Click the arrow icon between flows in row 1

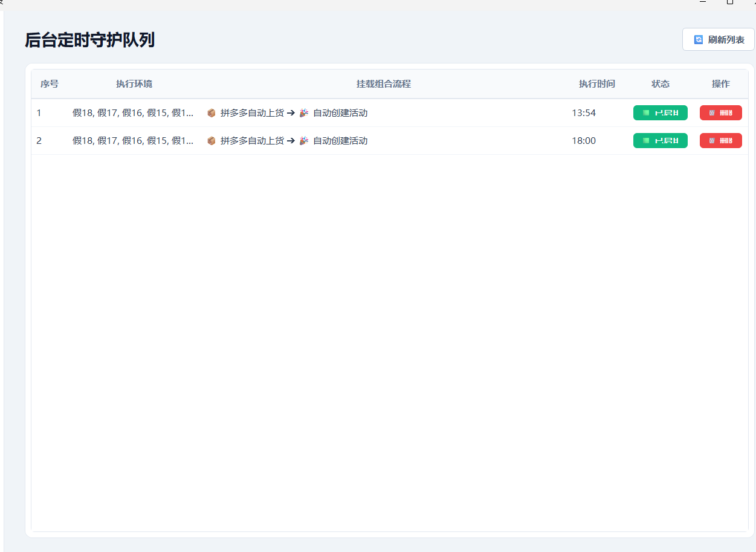[x=291, y=113]
